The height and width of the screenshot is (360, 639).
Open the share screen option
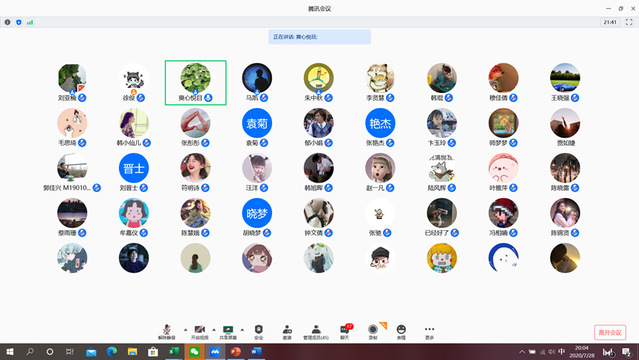[228, 332]
